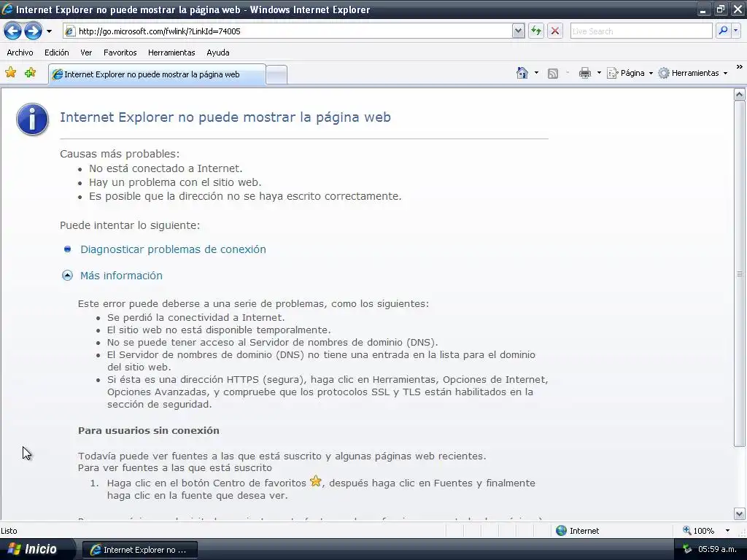The height and width of the screenshot is (560, 747).
Task: Open the Página toolbar menu
Action: point(630,73)
